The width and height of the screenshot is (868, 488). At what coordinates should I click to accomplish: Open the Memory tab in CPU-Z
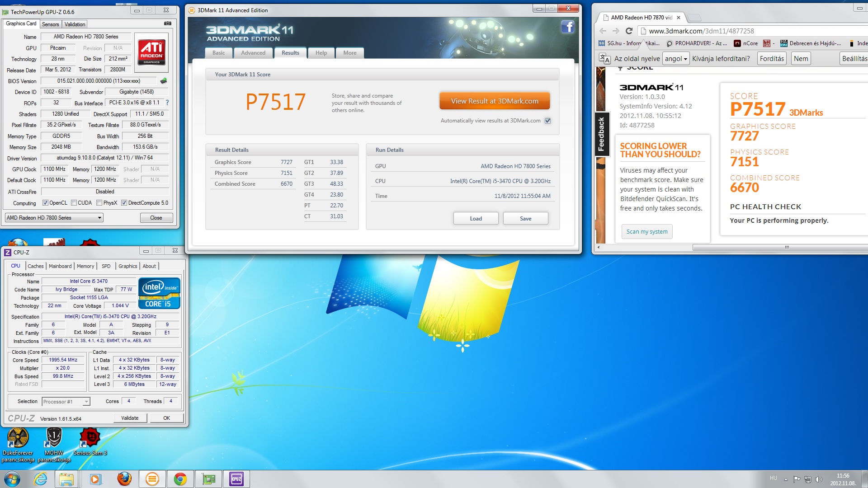point(85,266)
